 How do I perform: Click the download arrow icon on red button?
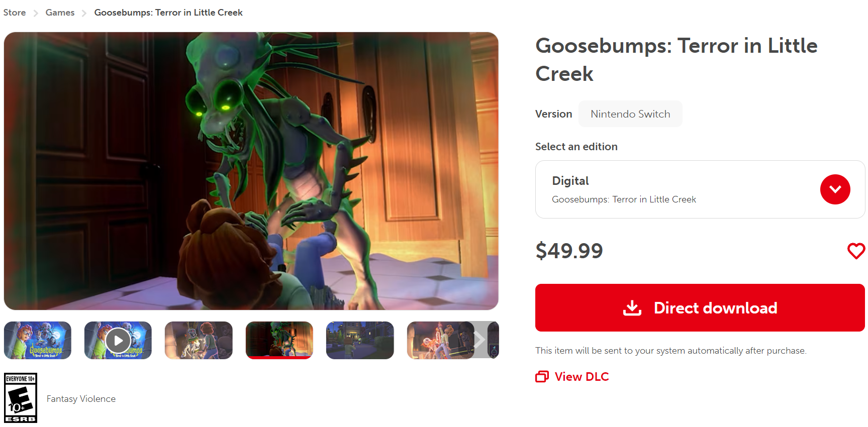pos(632,308)
